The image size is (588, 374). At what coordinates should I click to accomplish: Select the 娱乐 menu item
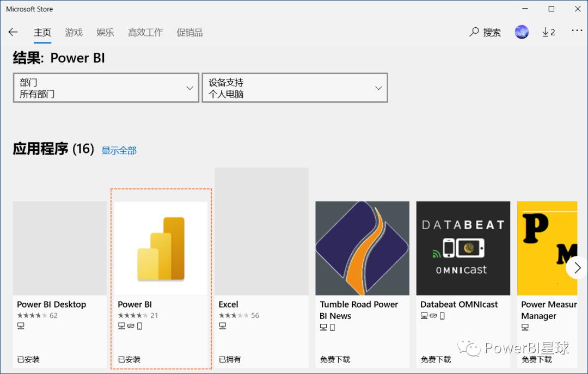(105, 32)
